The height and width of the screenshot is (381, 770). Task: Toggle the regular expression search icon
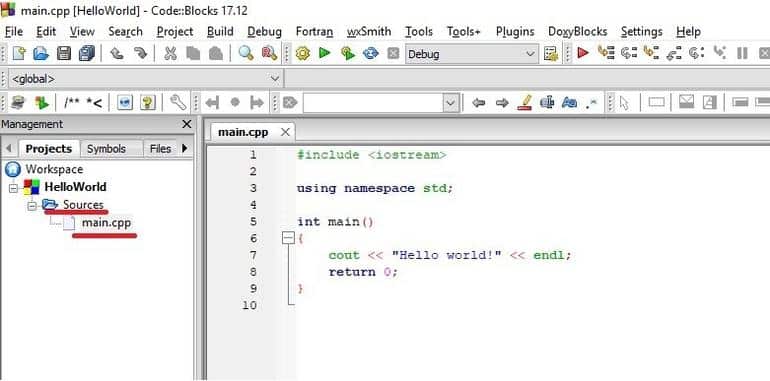point(592,103)
